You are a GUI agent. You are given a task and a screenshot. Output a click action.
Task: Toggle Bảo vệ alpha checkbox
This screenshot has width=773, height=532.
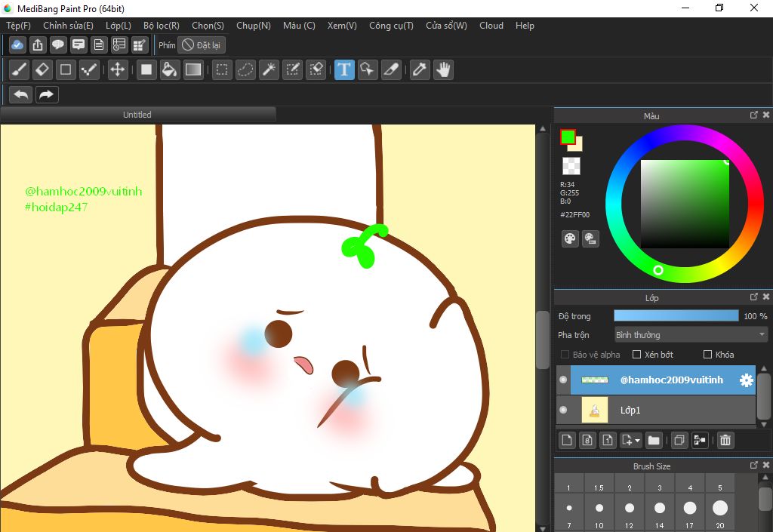[565, 355]
